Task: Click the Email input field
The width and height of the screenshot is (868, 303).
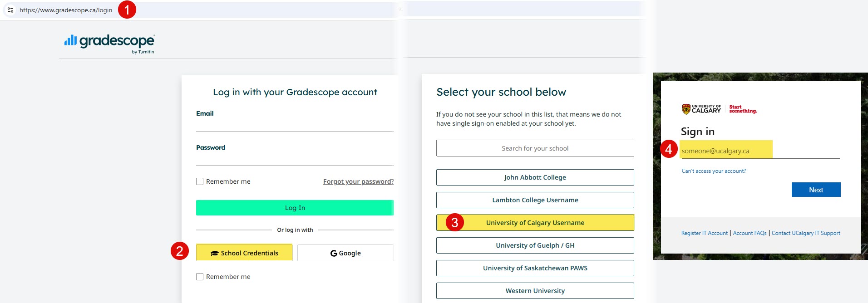Action: point(295,125)
